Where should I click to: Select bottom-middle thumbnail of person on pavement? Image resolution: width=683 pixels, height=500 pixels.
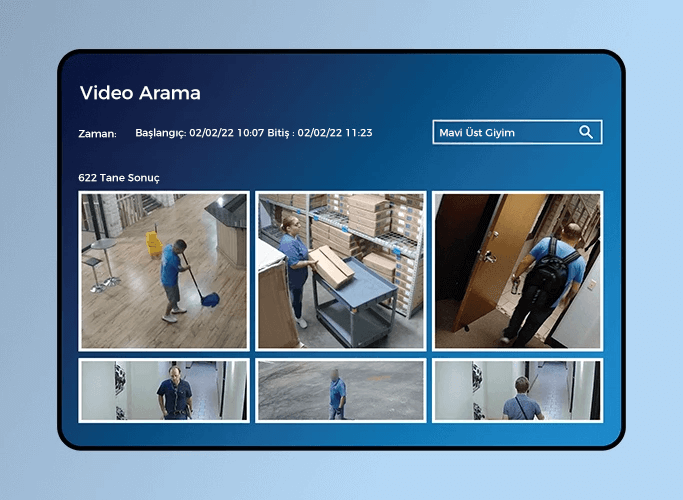340,390
